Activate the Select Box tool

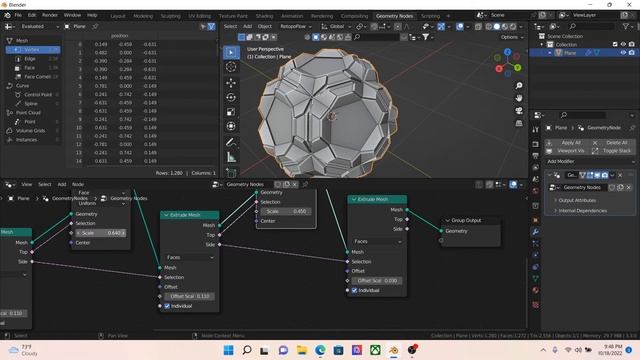point(231,52)
